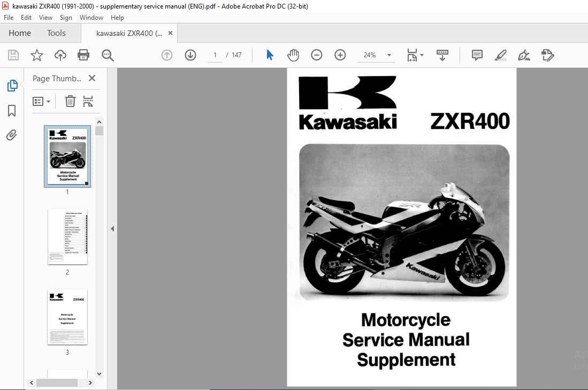Open bookmarks sidebar icon
The image size is (588, 390).
tap(12, 111)
